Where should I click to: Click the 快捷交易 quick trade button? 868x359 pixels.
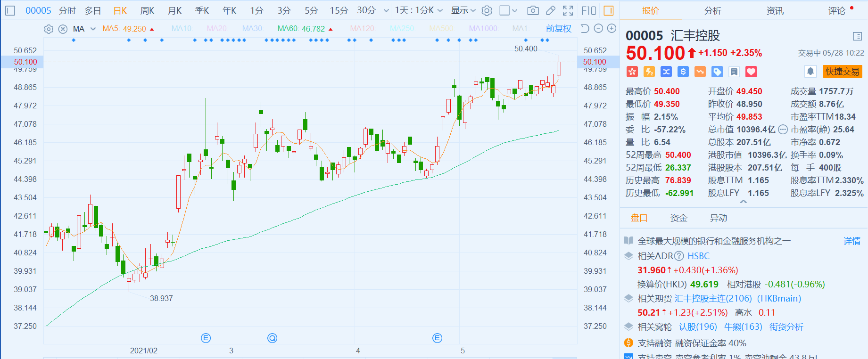[x=842, y=72]
